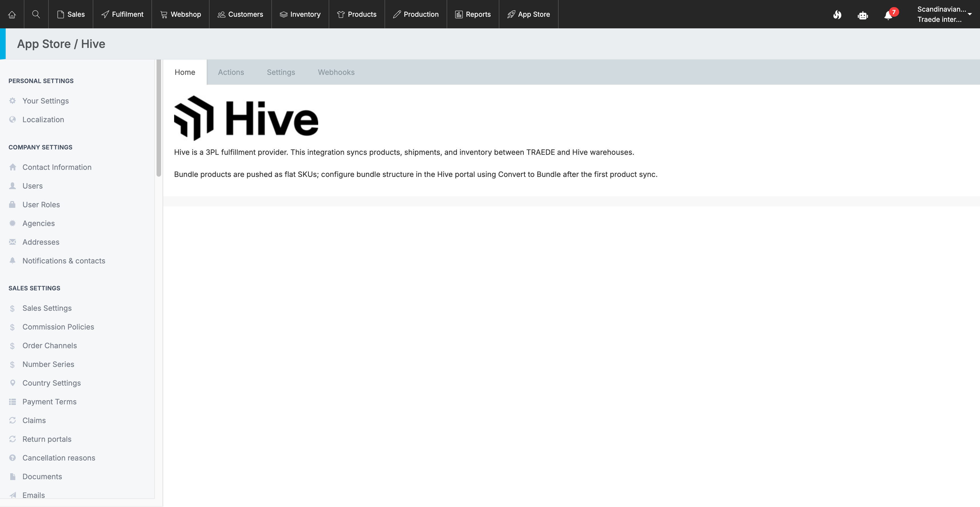Viewport: 980px width, 507px height.
Task: Open Order Channels
Action: coord(50,345)
